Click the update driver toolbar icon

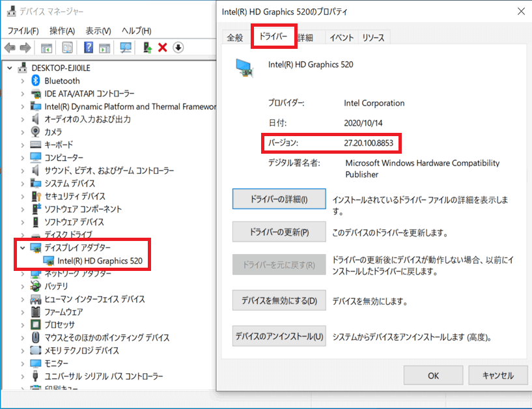(147, 48)
